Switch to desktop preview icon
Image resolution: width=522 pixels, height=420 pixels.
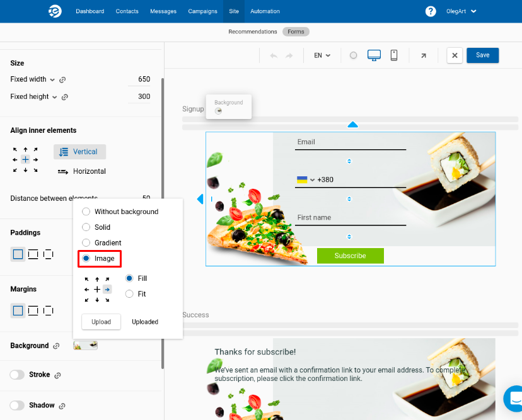click(x=374, y=55)
